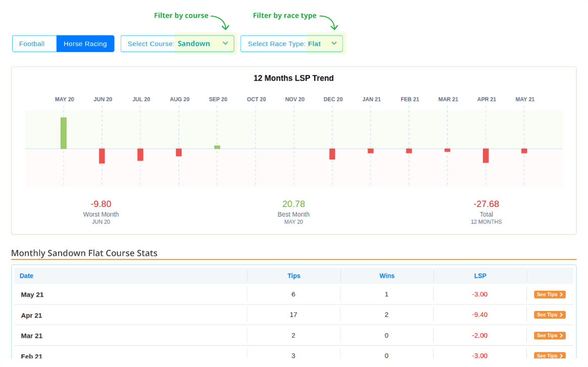Sort table by LSP column header
This screenshot has width=588, height=367.
(x=480, y=276)
